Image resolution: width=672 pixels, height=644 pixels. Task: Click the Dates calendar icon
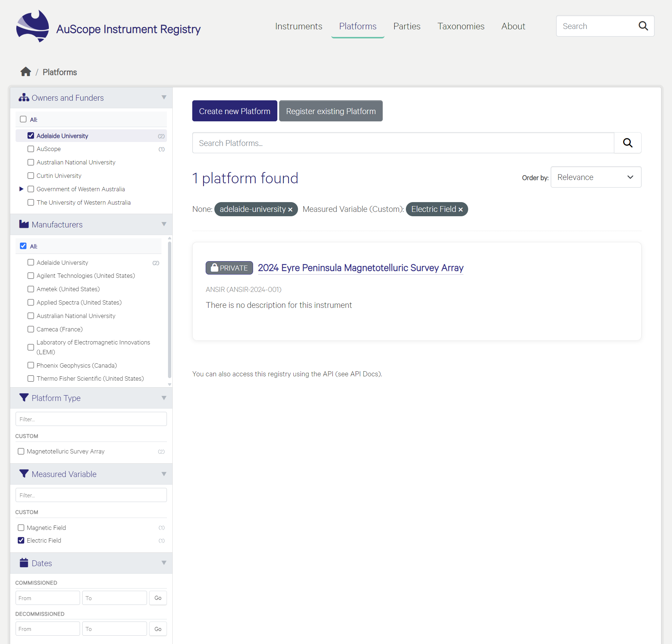24,563
